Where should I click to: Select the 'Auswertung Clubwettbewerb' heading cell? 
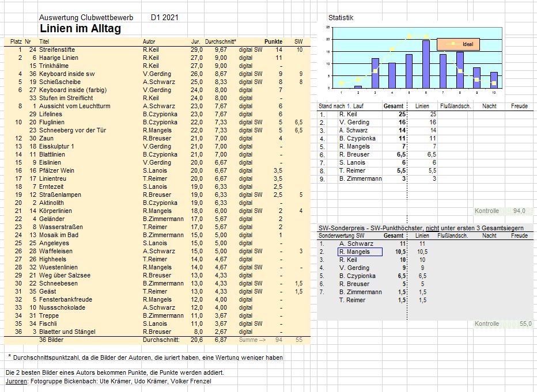tap(86, 17)
